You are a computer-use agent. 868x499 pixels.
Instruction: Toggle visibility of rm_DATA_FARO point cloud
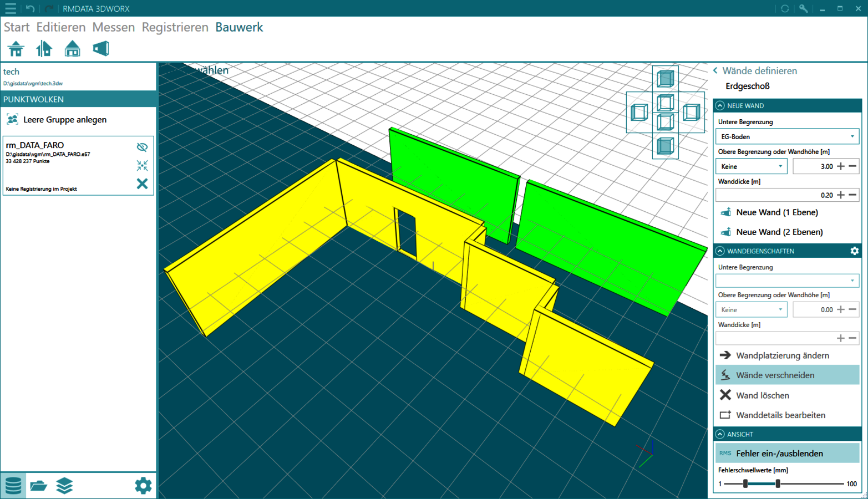coord(142,147)
